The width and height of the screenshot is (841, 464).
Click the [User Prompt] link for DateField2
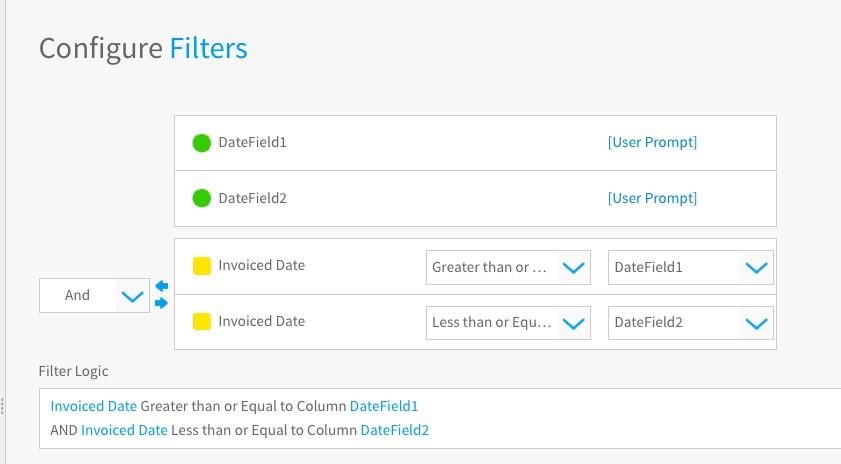click(x=652, y=198)
